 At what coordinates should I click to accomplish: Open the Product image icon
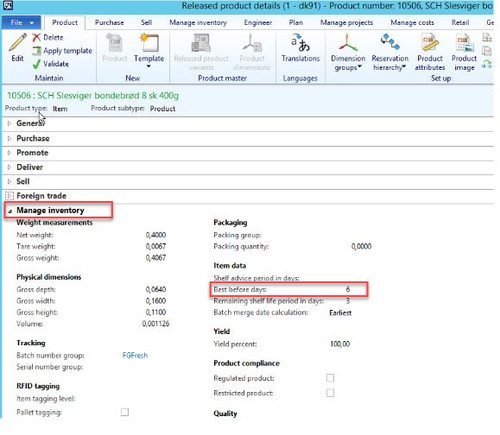pos(464,43)
